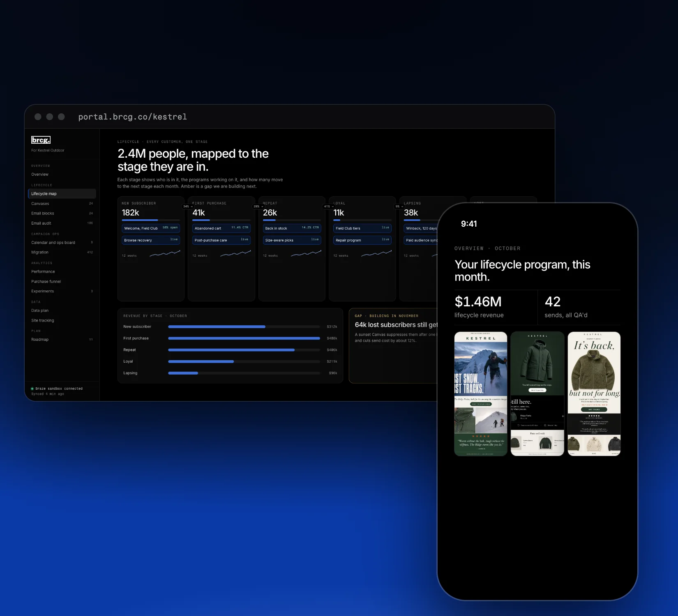The height and width of the screenshot is (616, 678).
Task: Go to Experiments
Action: (x=62, y=292)
